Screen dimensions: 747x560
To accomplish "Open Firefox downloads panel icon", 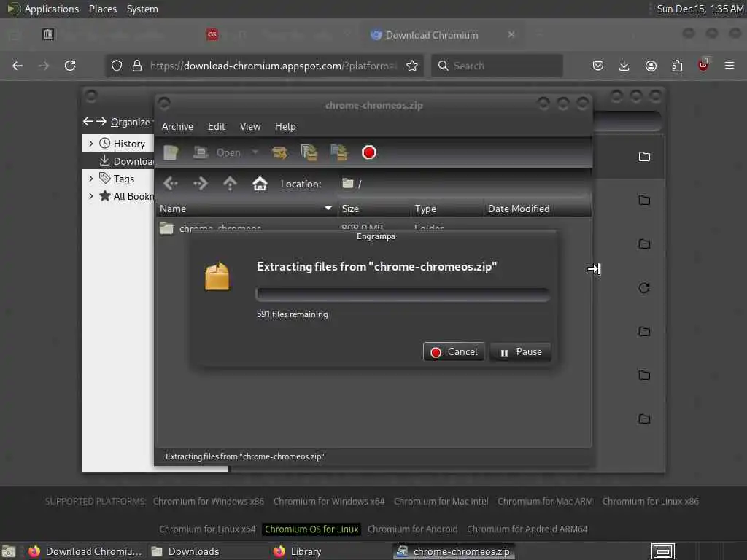I will [624, 66].
